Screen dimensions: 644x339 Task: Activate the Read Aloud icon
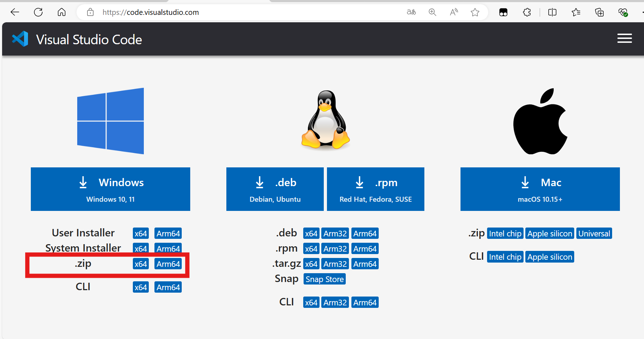454,12
